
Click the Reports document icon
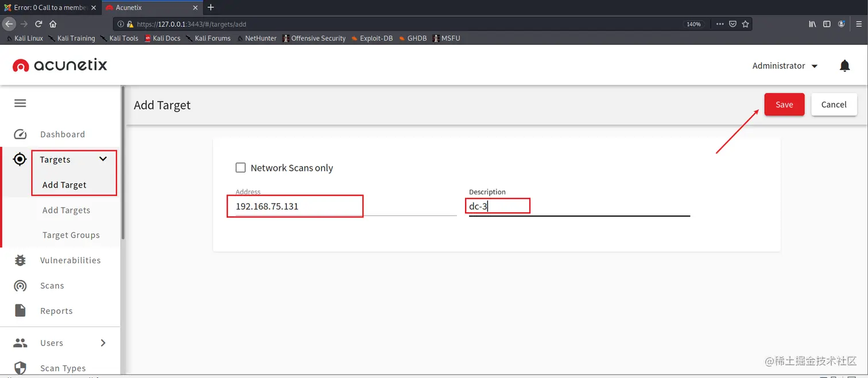[20, 310]
